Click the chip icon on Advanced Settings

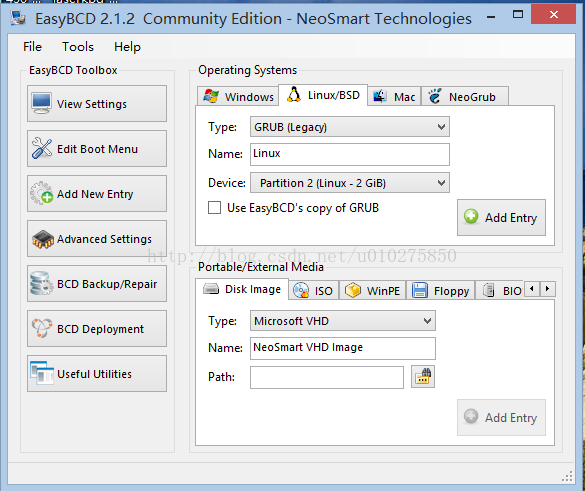click(x=43, y=239)
